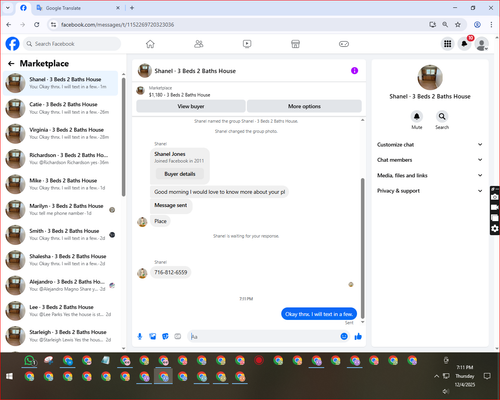Screen dimensions: 500x400
Task: Click the Search Facebook field
Action: point(72,44)
